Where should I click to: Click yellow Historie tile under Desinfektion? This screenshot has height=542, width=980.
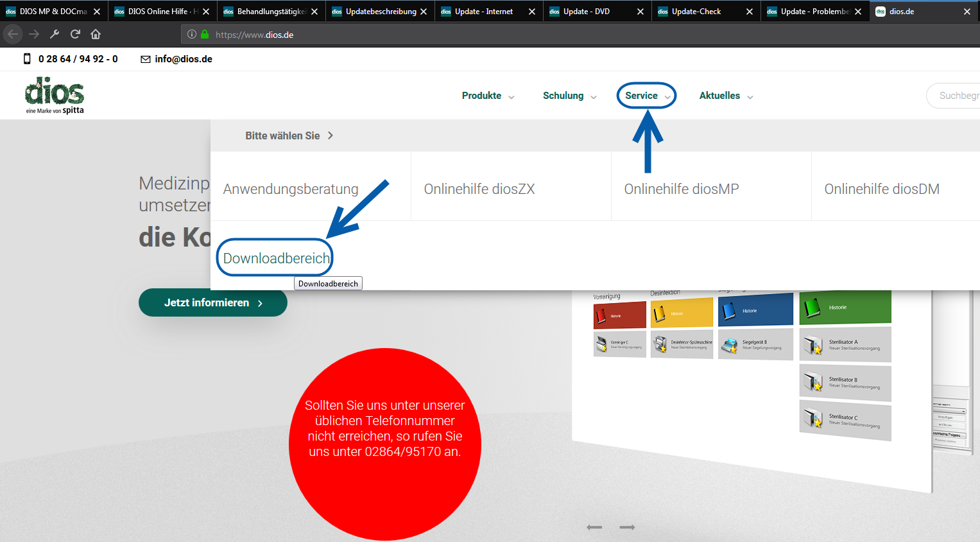[682, 313]
